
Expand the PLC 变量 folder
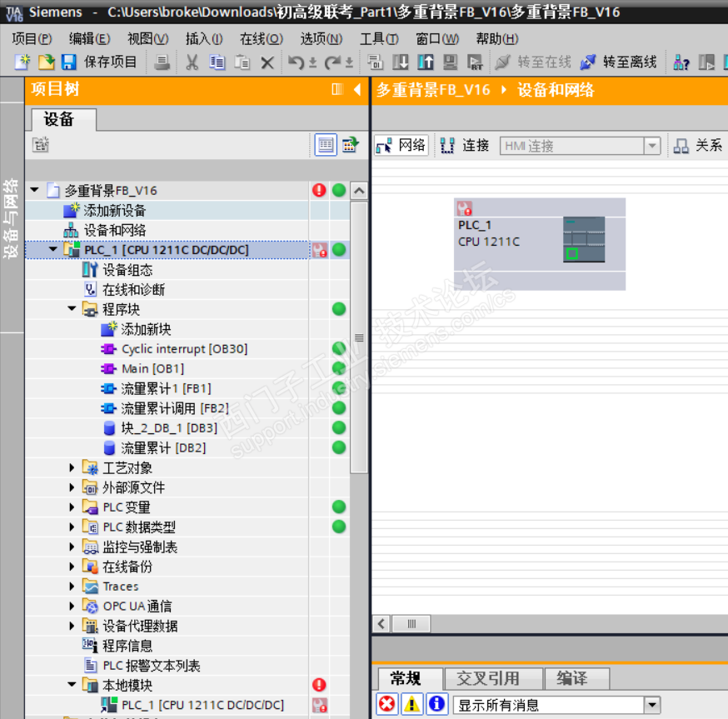(x=72, y=507)
